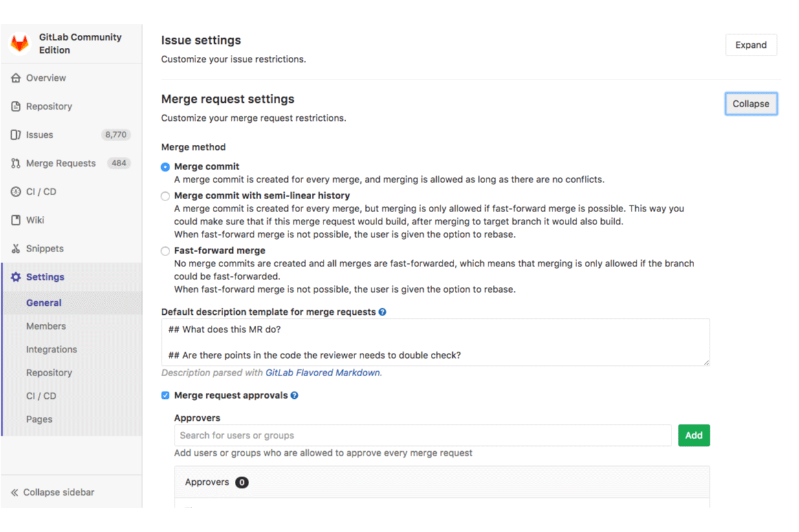Select the Merge commit radio button
This screenshot has height=532, width=799.
(x=165, y=166)
